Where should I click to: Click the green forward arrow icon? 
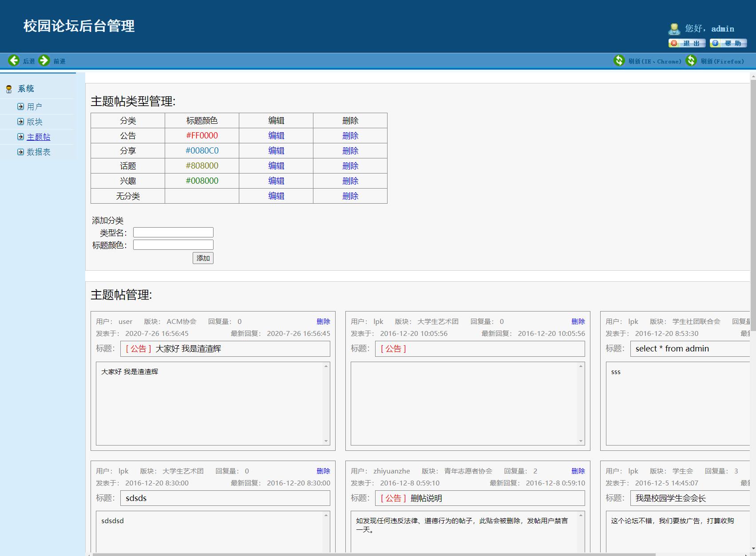[44, 60]
